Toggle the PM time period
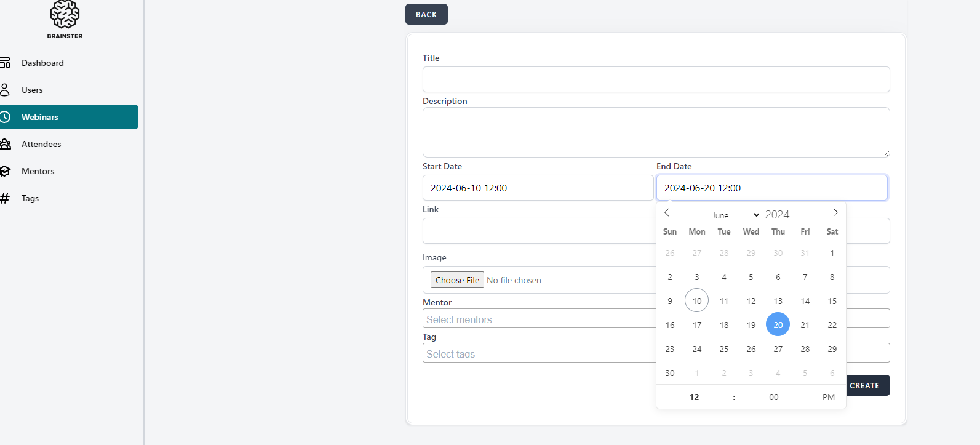Viewport: 980px width, 445px height. (828, 397)
